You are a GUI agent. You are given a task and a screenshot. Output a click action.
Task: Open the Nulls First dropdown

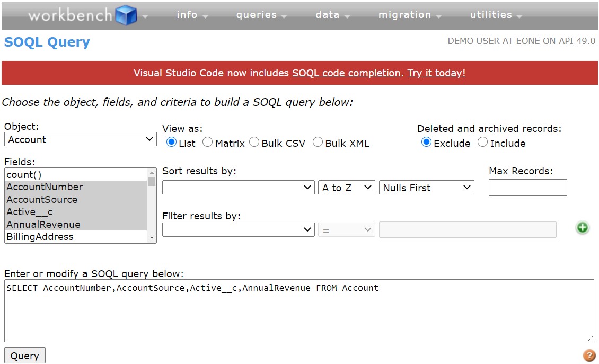(x=426, y=188)
